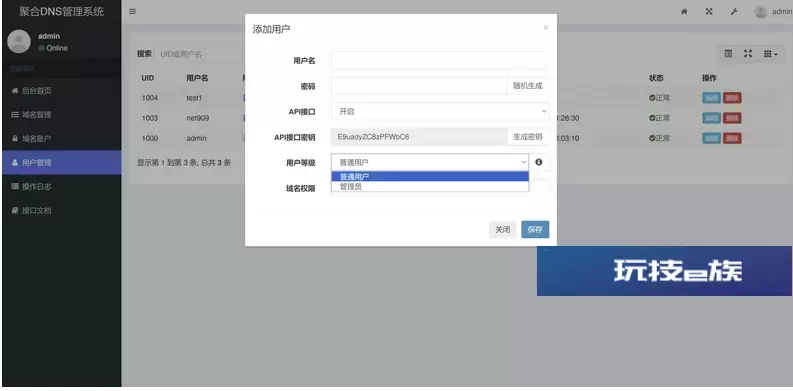Click 随机生成 password button
The image size is (793, 391).
[x=527, y=86]
